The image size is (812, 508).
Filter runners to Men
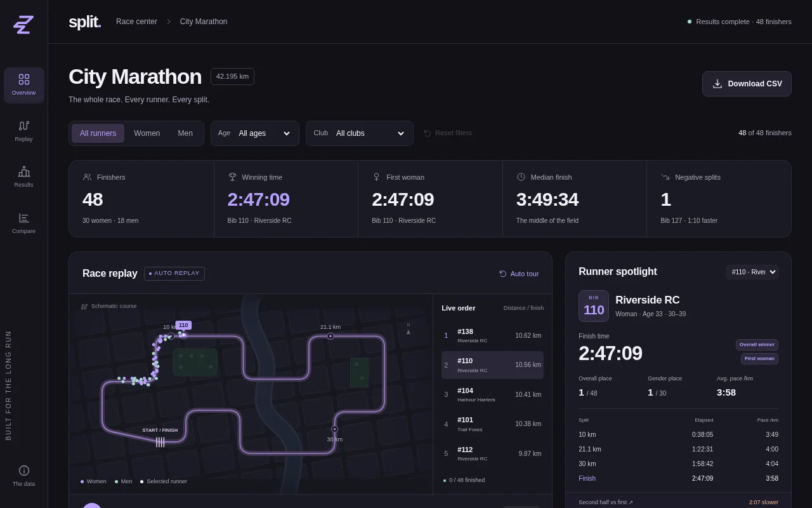(x=185, y=133)
